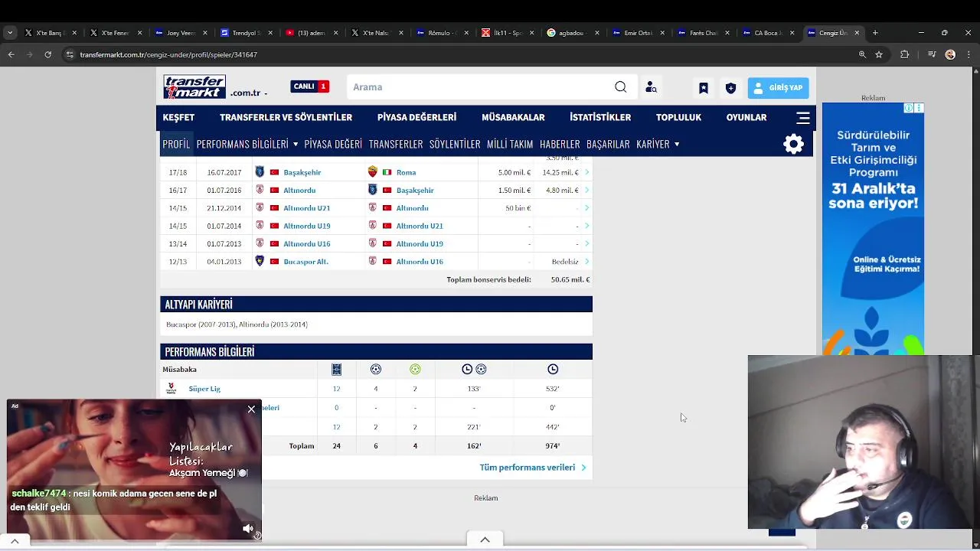Open the settings gear icon
The image size is (980, 551).
(x=793, y=144)
